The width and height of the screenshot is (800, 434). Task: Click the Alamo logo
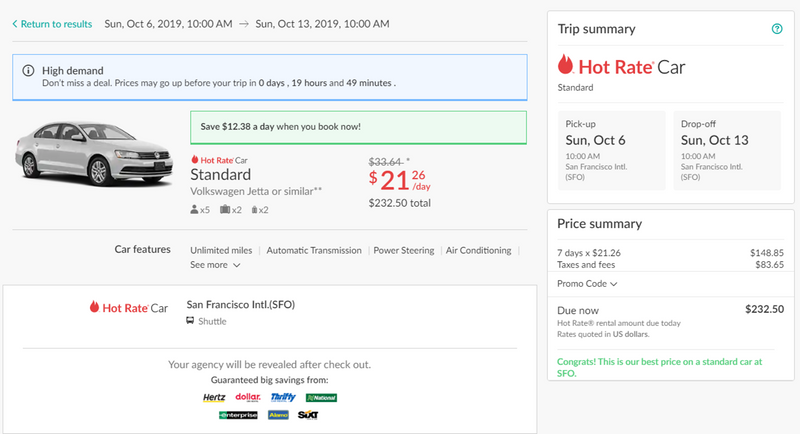[279, 415]
